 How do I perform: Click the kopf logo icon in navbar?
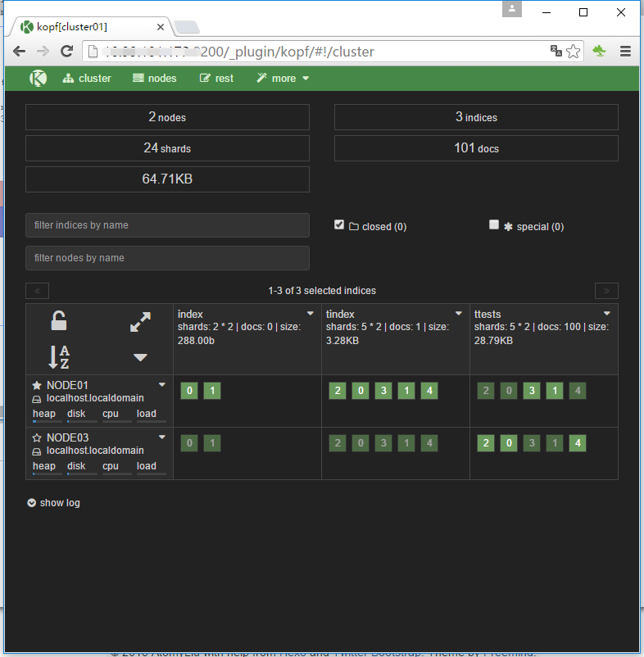(38, 78)
